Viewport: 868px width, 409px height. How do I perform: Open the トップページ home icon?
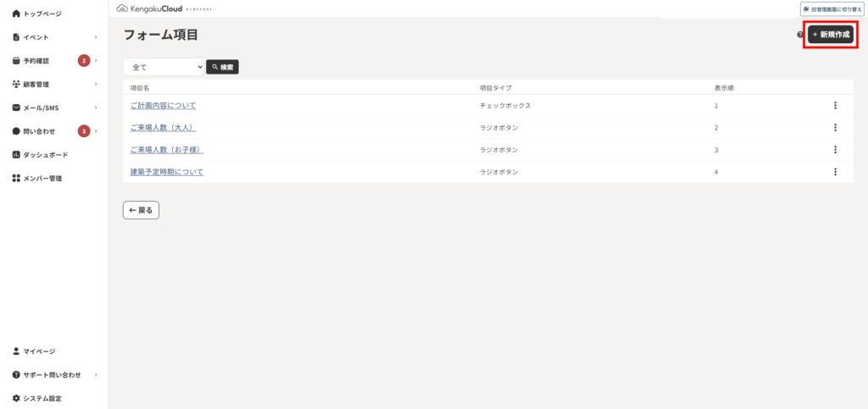[16, 14]
